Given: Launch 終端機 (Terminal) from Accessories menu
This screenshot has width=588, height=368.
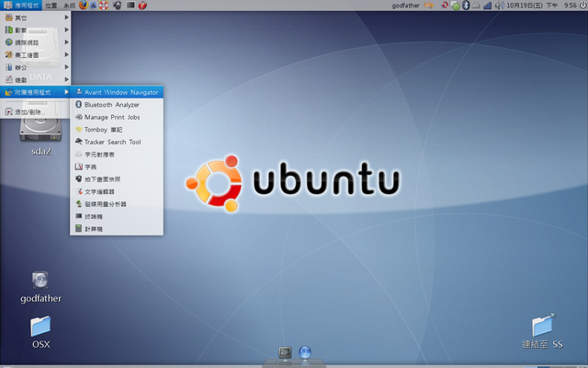Looking at the screenshot, I should coord(117,216).
